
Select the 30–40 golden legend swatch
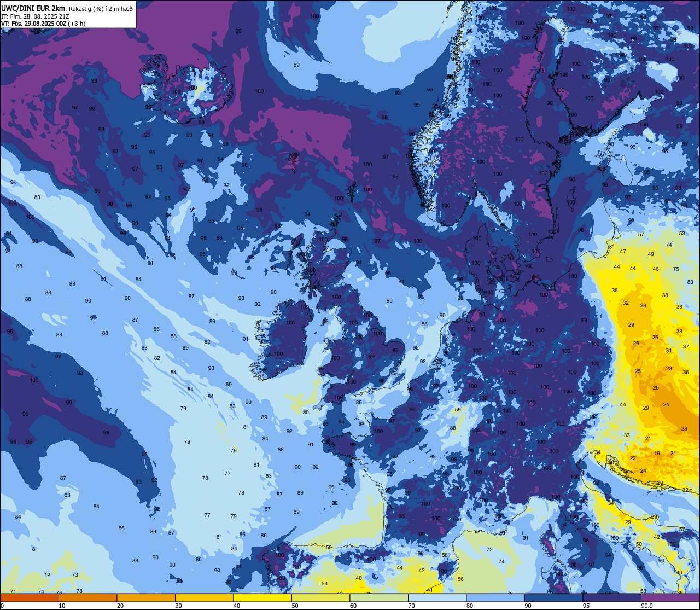(204, 597)
